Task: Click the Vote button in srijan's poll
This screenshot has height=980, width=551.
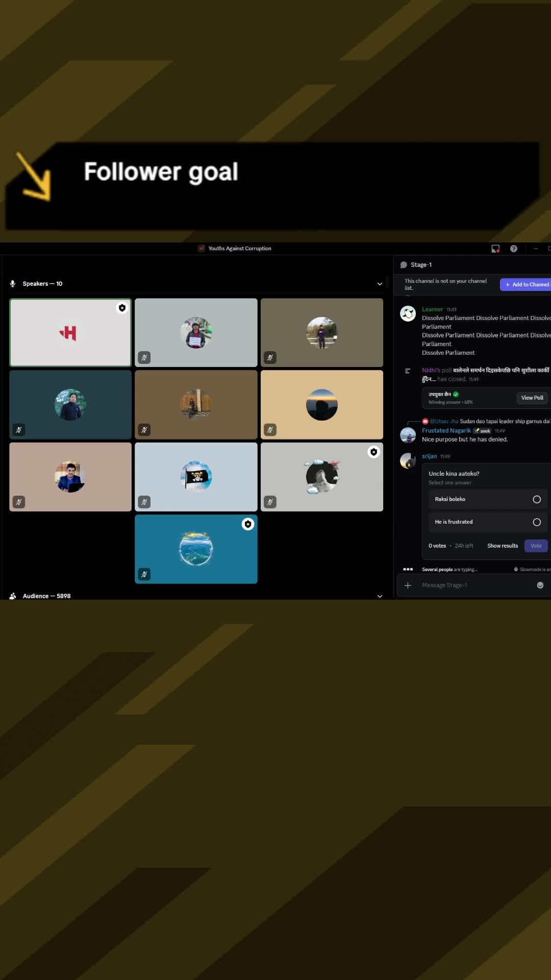Action: pyautogui.click(x=536, y=546)
